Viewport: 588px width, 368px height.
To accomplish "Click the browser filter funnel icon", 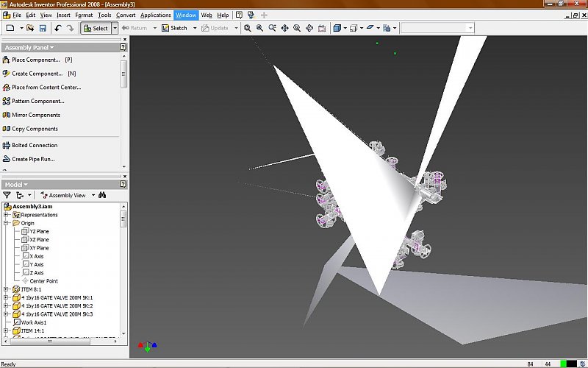I will click(x=7, y=195).
